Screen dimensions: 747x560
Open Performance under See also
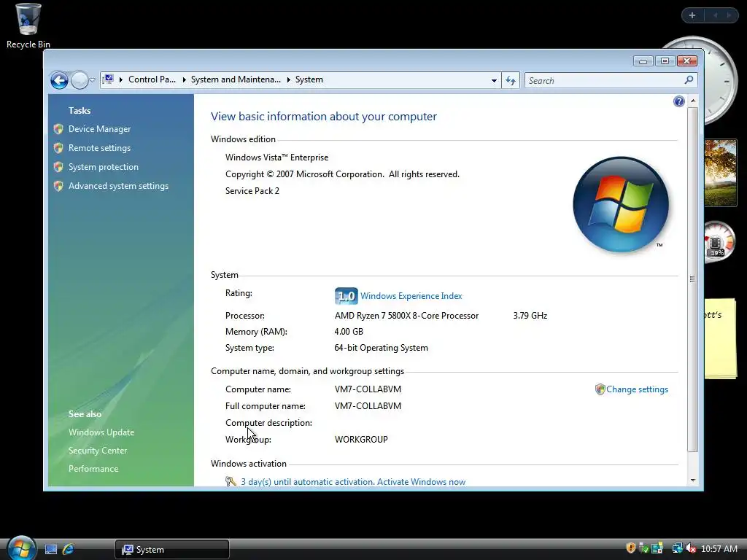point(93,469)
